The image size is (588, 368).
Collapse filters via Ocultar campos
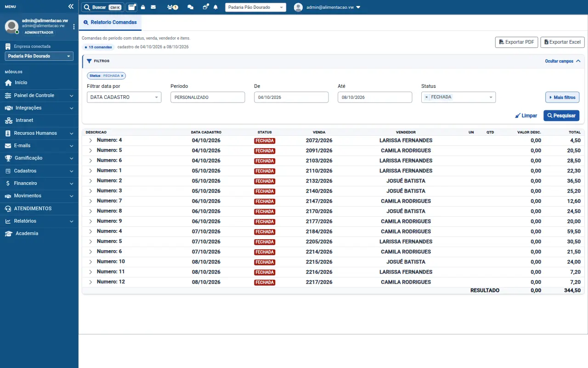tap(563, 61)
